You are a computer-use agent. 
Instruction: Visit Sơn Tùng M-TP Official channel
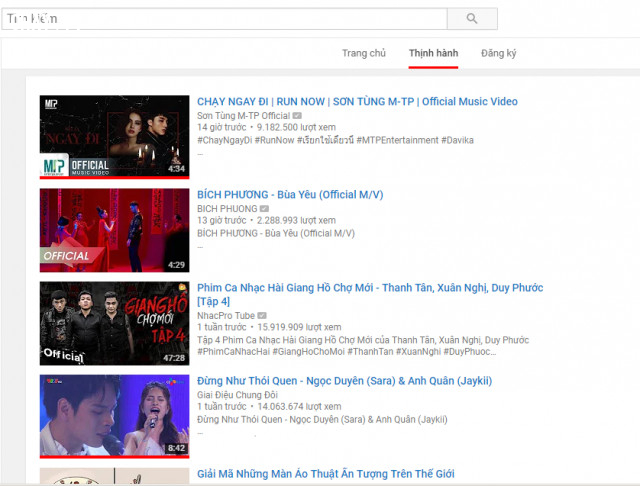tap(243, 116)
